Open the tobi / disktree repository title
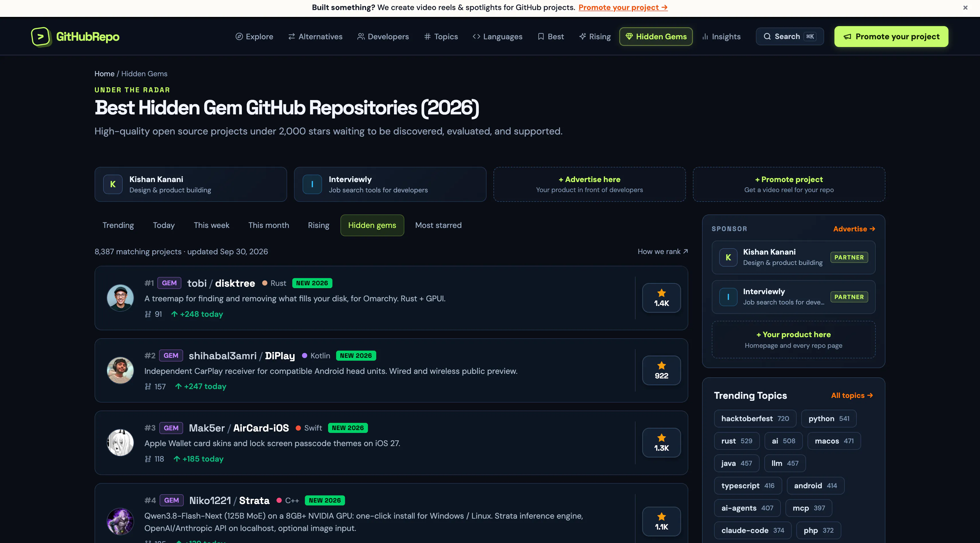Image resolution: width=980 pixels, height=543 pixels. pyautogui.click(x=221, y=283)
